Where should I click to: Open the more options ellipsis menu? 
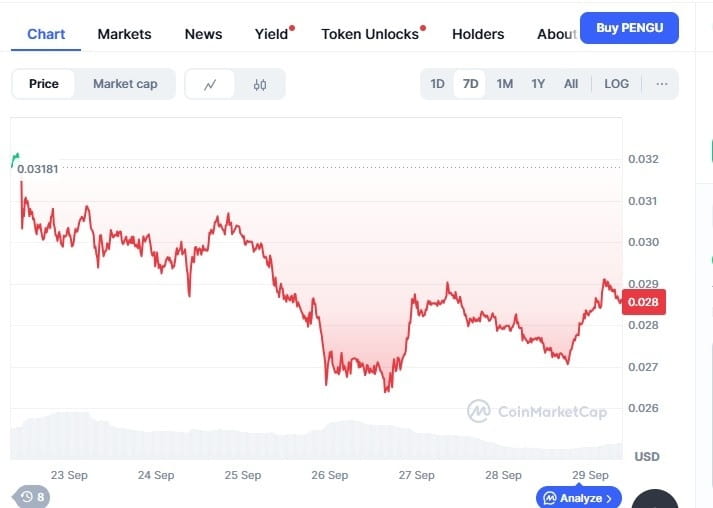[x=661, y=84]
